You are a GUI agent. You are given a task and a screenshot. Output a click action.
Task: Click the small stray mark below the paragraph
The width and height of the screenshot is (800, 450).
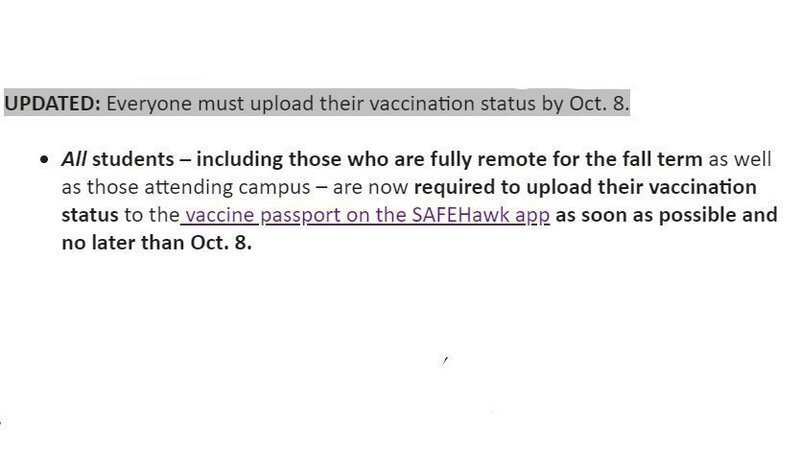click(445, 361)
